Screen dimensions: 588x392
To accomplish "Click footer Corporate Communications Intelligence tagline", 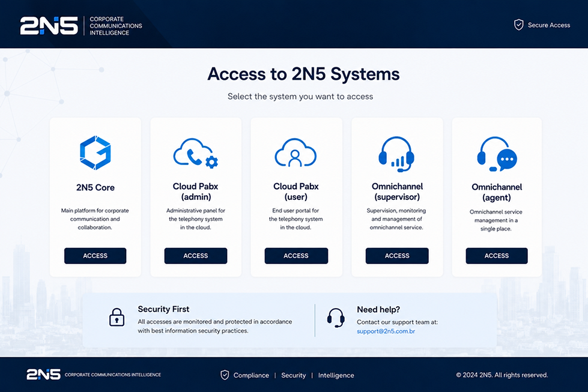I will (x=113, y=375).
